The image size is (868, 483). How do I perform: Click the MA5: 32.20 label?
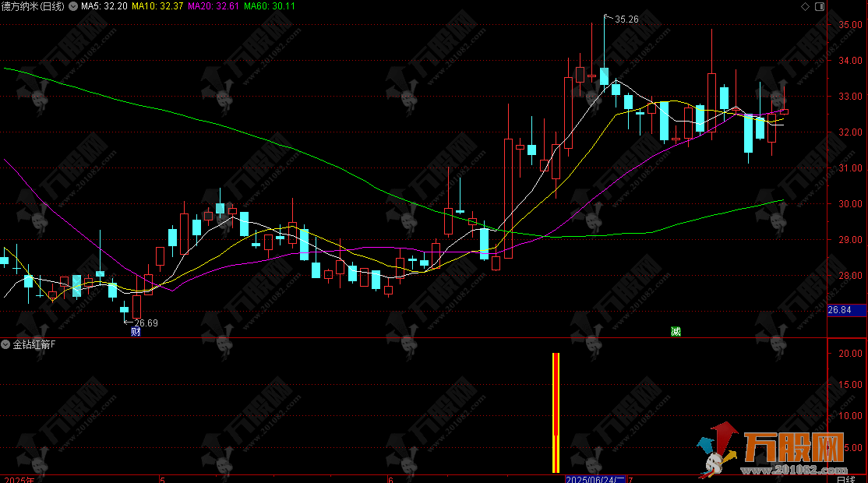point(104,6)
